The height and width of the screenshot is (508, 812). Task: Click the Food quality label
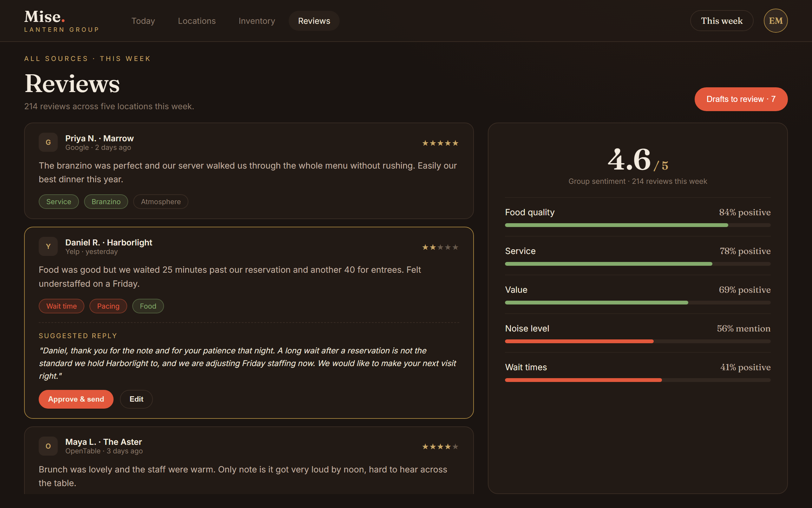click(529, 212)
